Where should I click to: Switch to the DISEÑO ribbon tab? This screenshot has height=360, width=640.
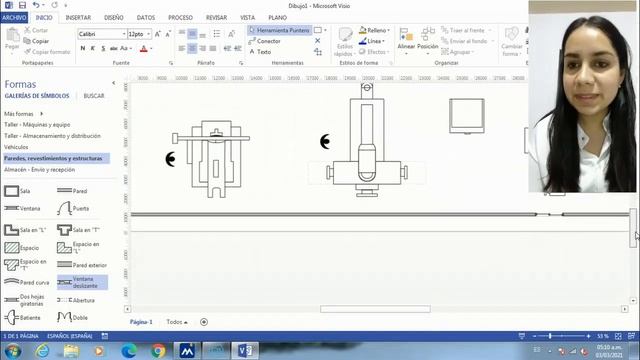[113, 18]
